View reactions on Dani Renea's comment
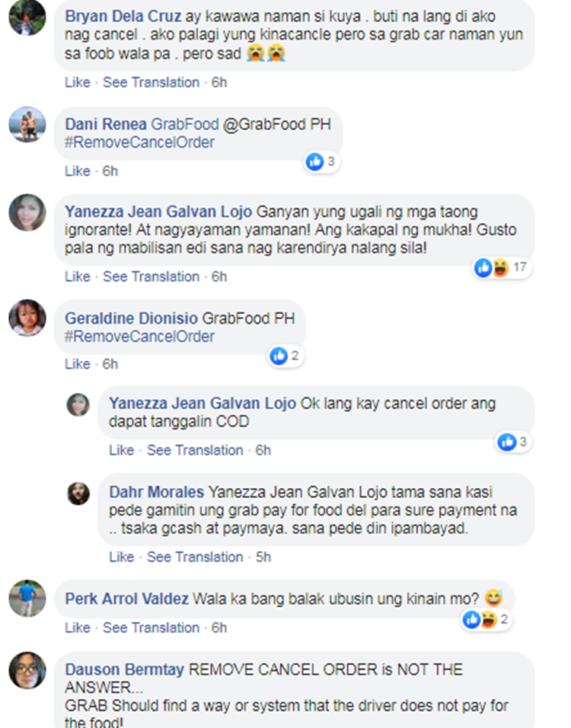The height and width of the screenshot is (728, 571). coord(321,161)
